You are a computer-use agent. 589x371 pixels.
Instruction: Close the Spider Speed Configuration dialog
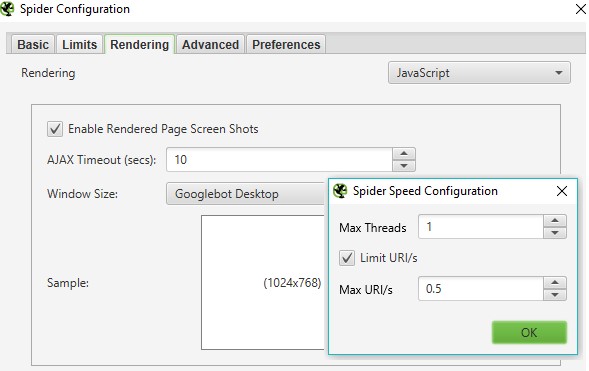tap(562, 191)
